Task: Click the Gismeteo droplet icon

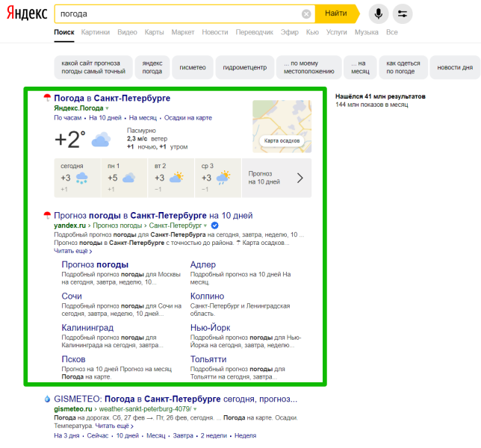Action: (47, 399)
